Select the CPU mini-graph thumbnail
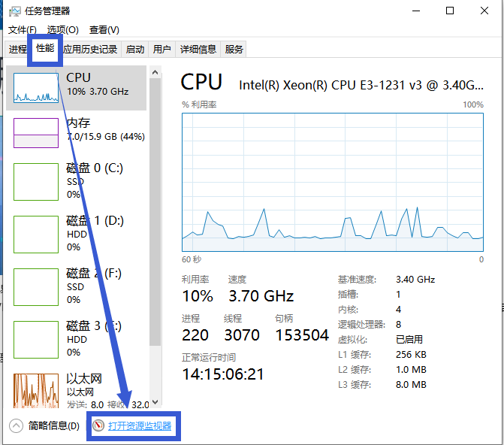 click(x=35, y=87)
